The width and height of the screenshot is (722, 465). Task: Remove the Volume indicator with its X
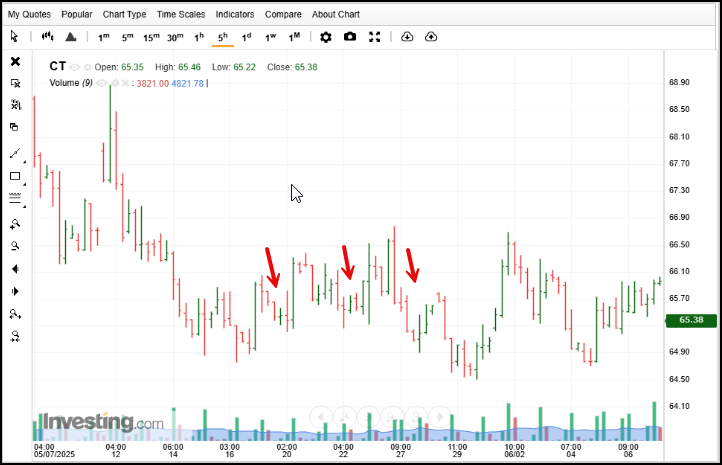[x=125, y=83]
